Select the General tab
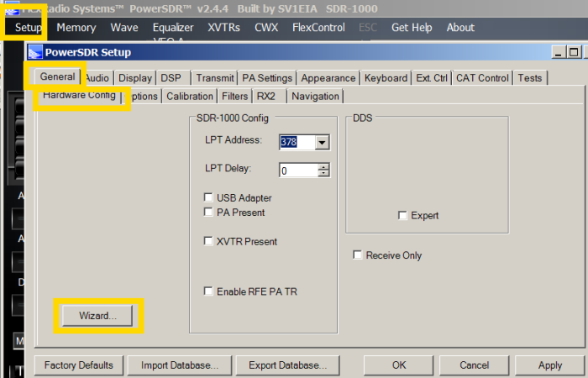This screenshot has width=588, height=378. click(x=58, y=77)
